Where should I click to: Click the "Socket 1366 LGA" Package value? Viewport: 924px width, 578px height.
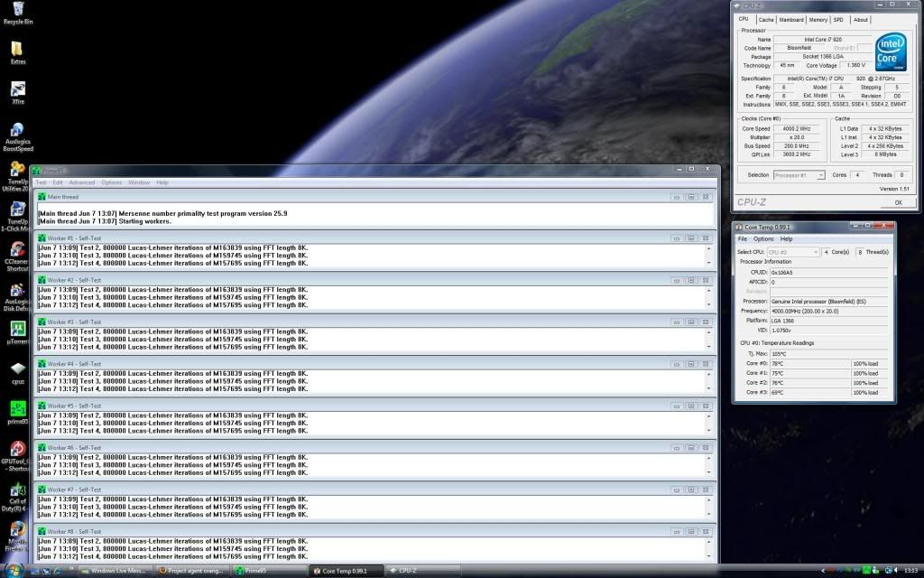point(823,57)
